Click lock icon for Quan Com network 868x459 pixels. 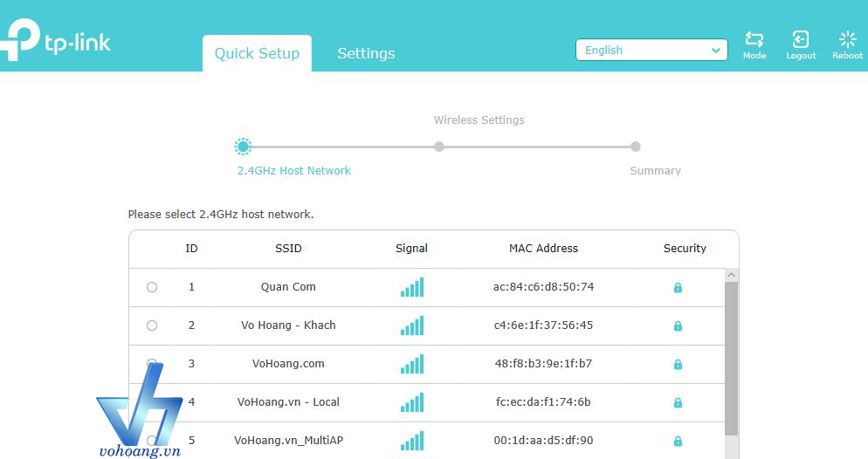click(678, 288)
